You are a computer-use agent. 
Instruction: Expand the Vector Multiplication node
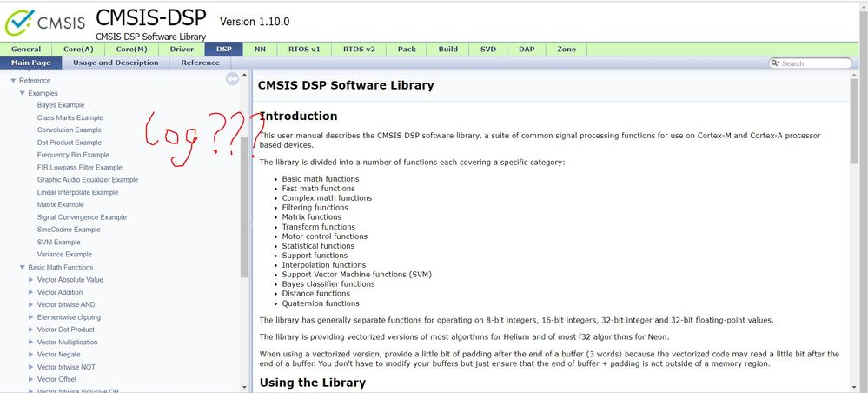click(31, 342)
